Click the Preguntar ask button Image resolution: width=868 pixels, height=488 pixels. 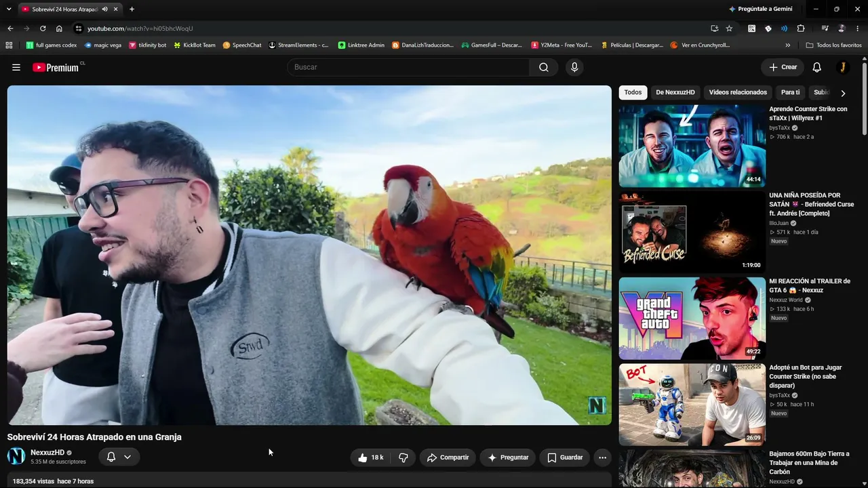[508, 457]
